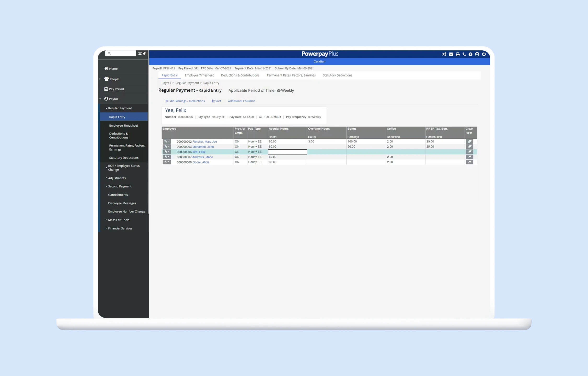
Task: Click the shuffle icon in the header
Action: [x=444, y=54]
